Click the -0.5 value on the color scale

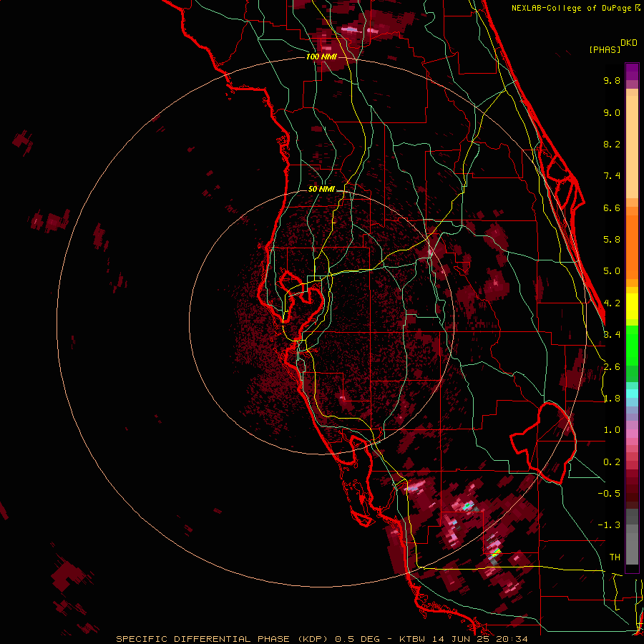point(609,494)
